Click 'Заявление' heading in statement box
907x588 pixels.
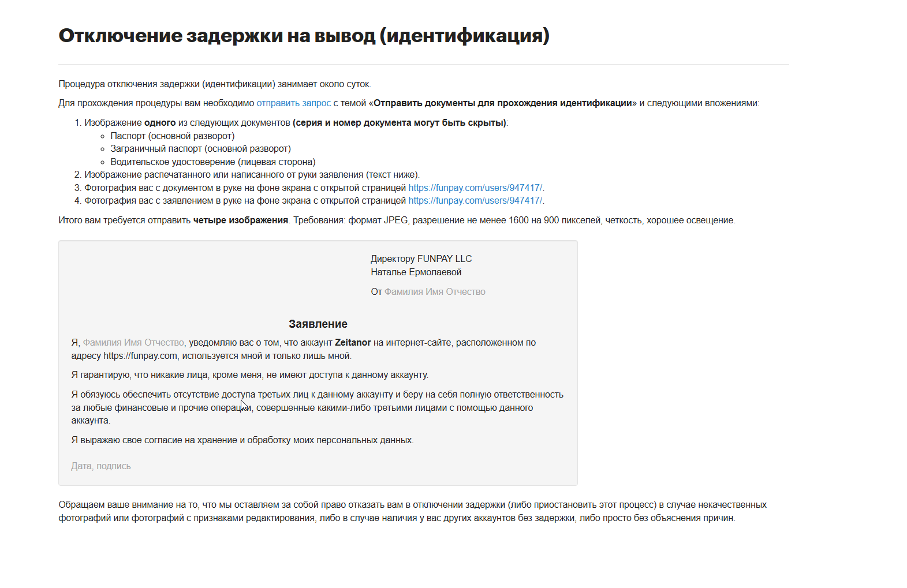(318, 324)
